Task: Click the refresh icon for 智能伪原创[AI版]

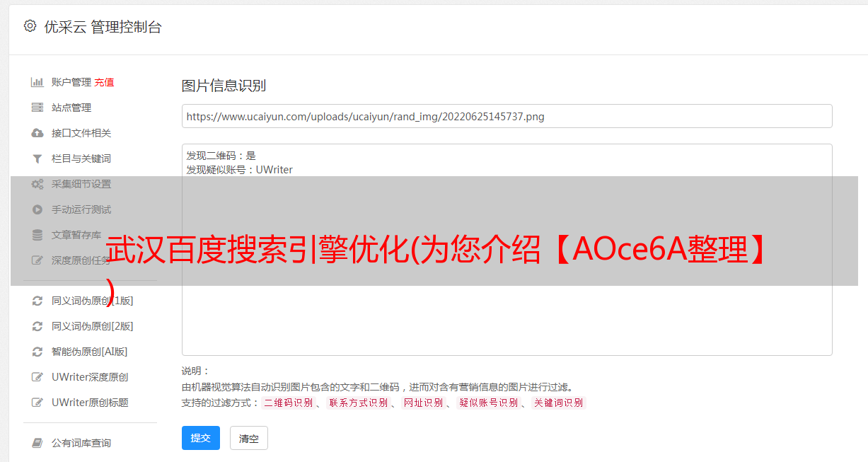Action: coord(37,352)
